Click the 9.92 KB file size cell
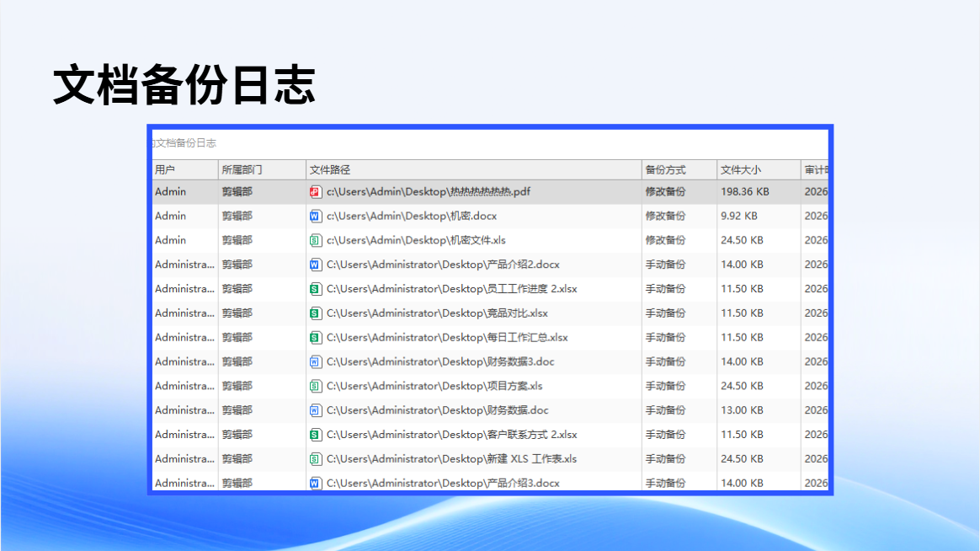 (x=738, y=217)
